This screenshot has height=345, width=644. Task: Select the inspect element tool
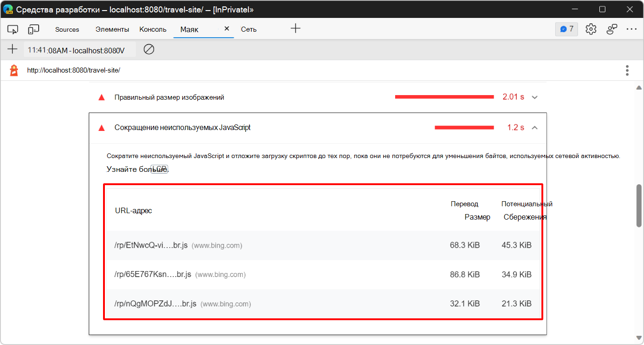(12, 28)
